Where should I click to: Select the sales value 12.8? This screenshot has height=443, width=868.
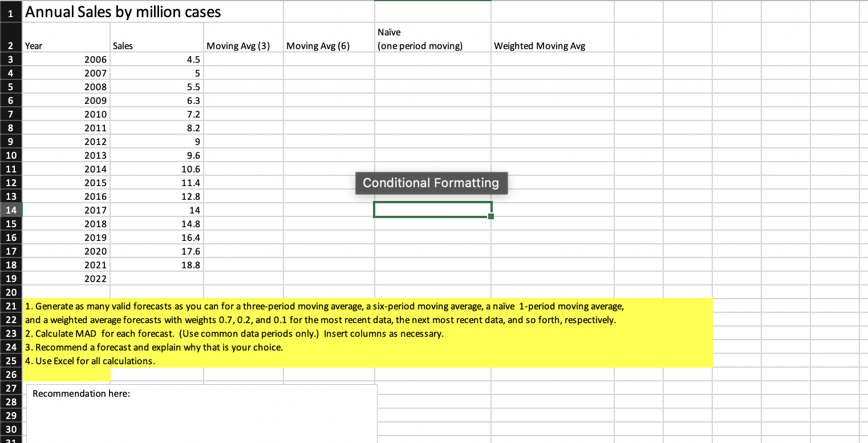(x=157, y=196)
